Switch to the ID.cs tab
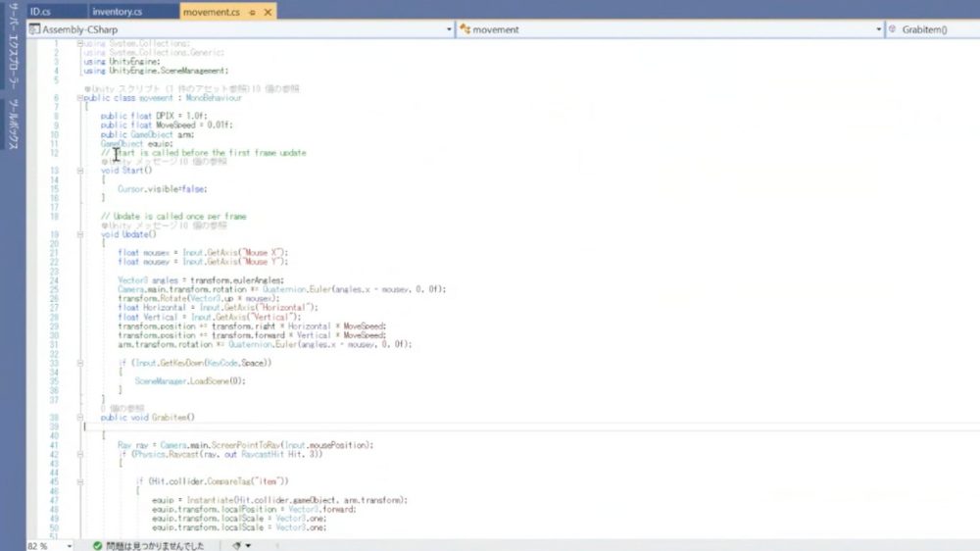 41,11
